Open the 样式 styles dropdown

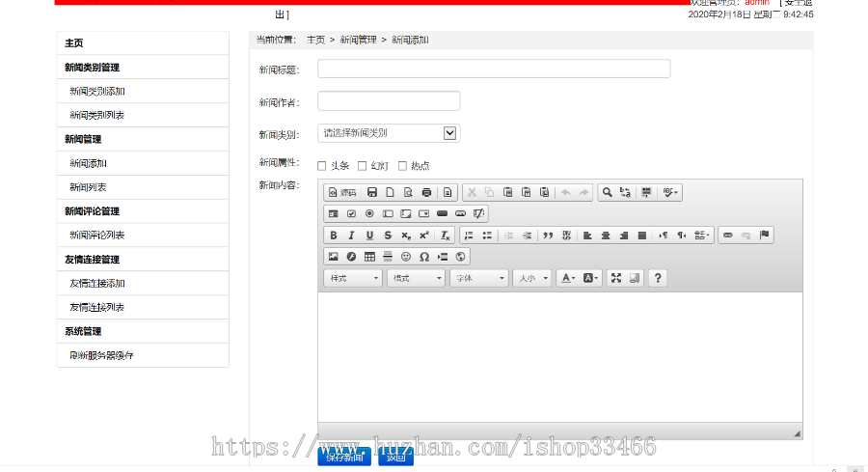[353, 278]
